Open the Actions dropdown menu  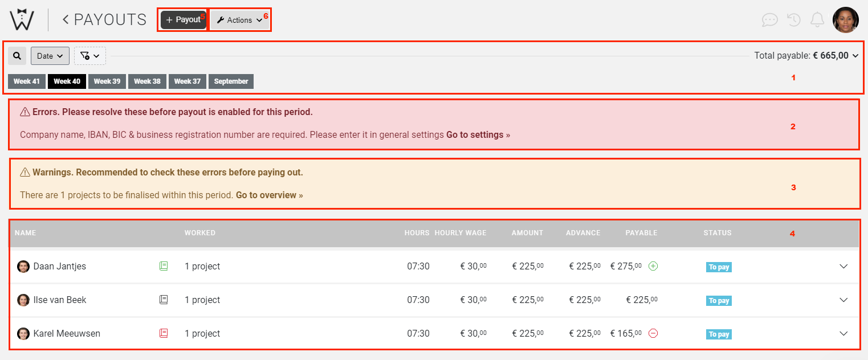pyautogui.click(x=240, y=20)
